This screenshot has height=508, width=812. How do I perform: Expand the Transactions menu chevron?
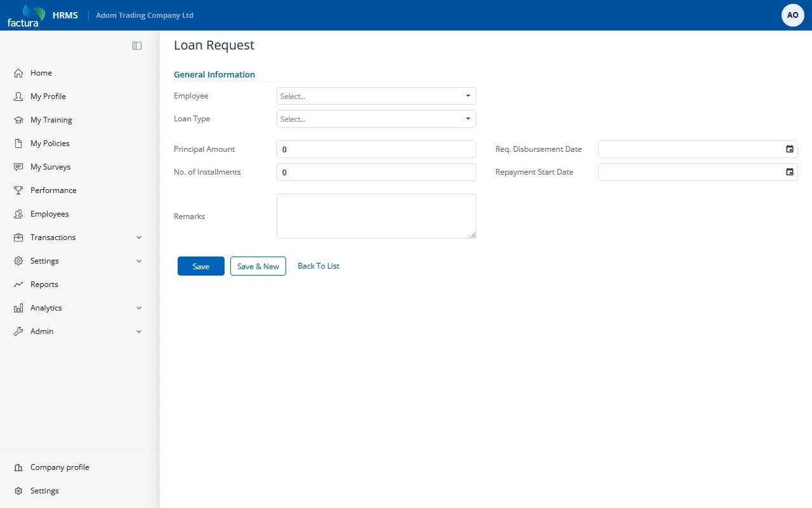click(139, 237)
